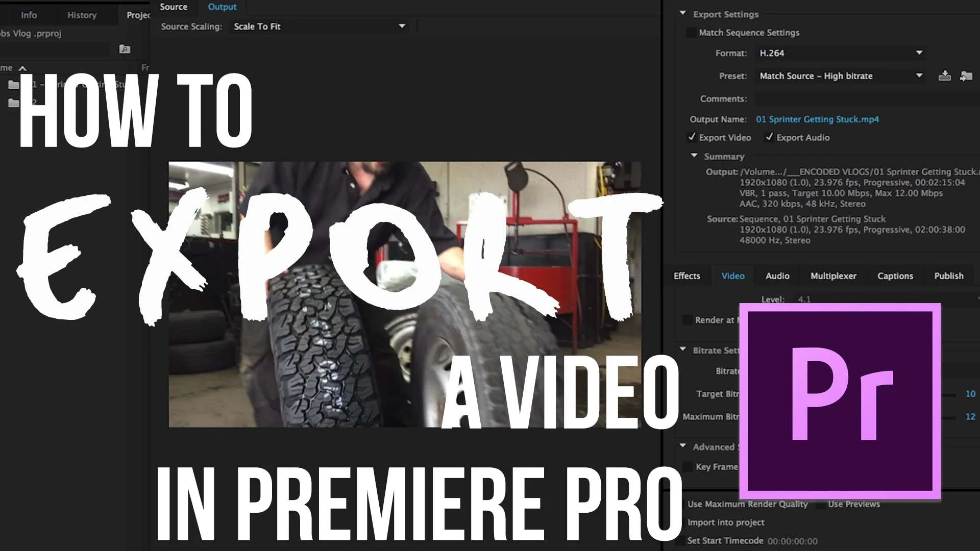Click the export video preview frame
Image resolution: width=980 pixels, height=551 pixels.
pos(405,294)
